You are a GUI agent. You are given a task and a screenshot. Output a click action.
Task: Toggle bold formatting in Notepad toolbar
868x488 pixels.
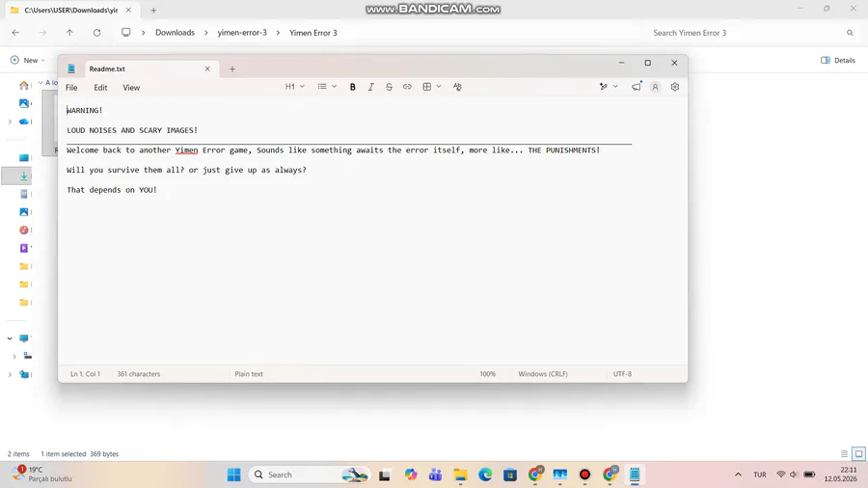pos(353,87)
